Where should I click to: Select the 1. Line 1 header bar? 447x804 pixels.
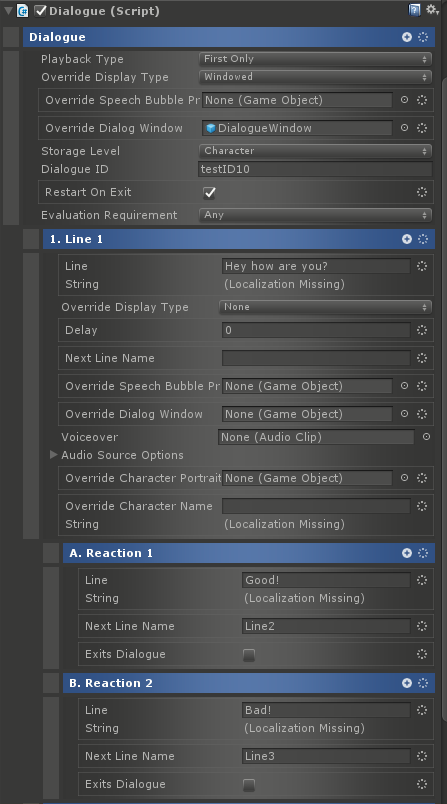point(239,239)
